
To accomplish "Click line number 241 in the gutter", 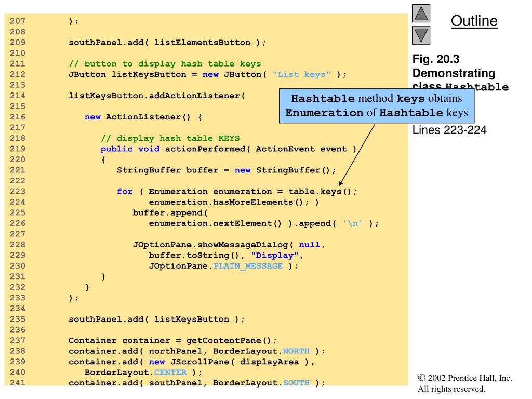I will pyautogui.click(x=18, y=383).
